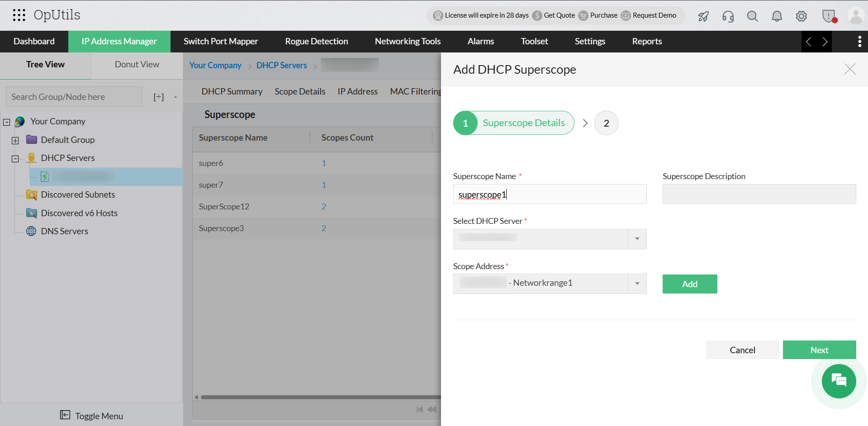
Task: Click Discovered Subnets in the sidebar tree
Action: click(78, 194)
